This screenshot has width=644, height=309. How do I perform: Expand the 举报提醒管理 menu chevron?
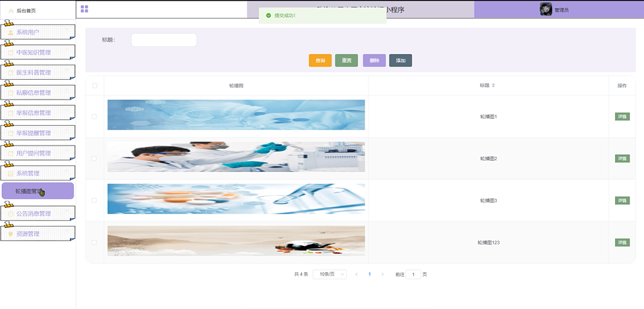[67, 130]
